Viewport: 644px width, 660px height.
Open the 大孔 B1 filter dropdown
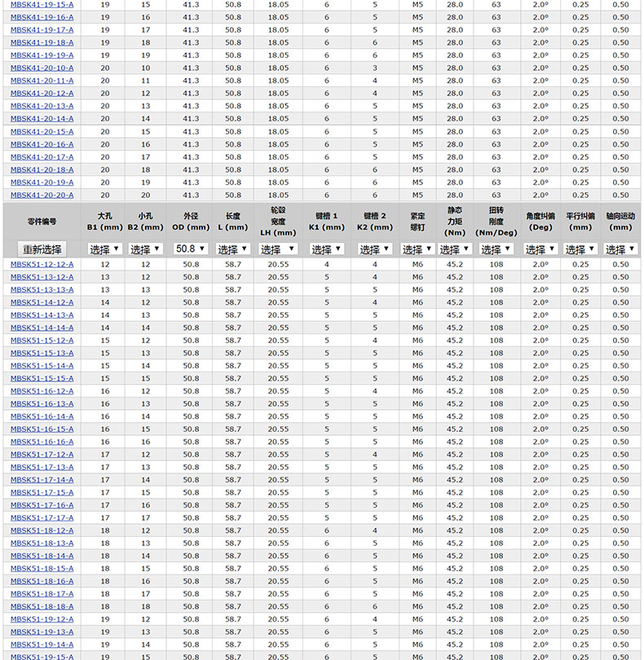tap(105, 249)
